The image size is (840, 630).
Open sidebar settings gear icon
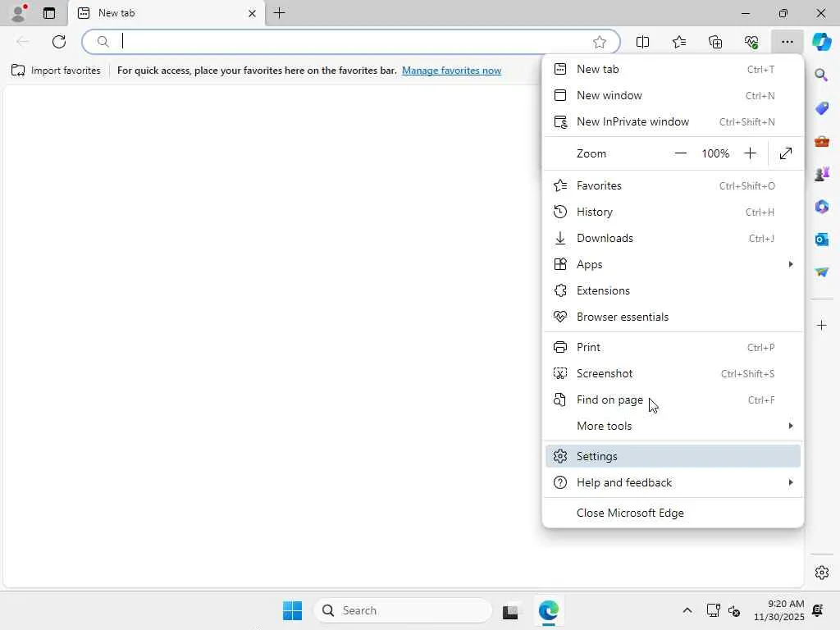822,573
